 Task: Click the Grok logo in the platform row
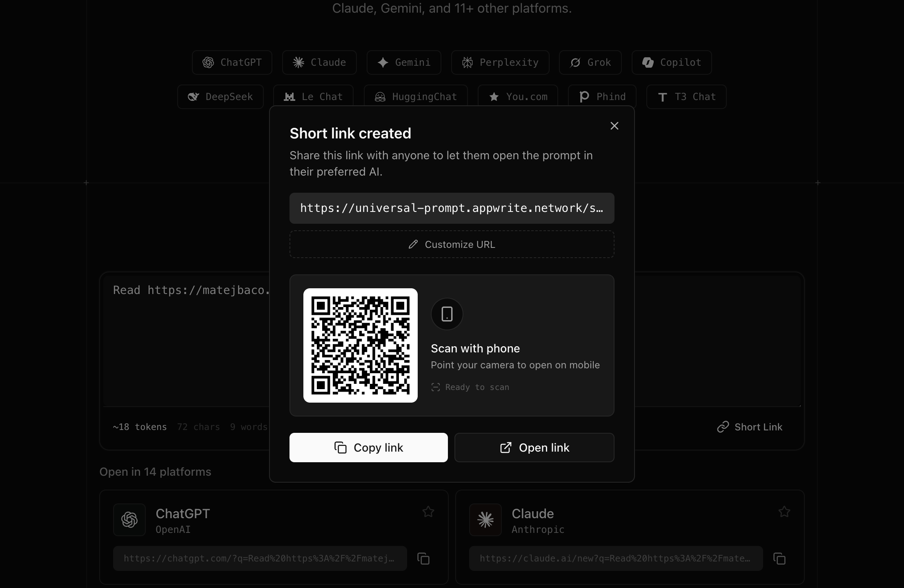point(575,62)
